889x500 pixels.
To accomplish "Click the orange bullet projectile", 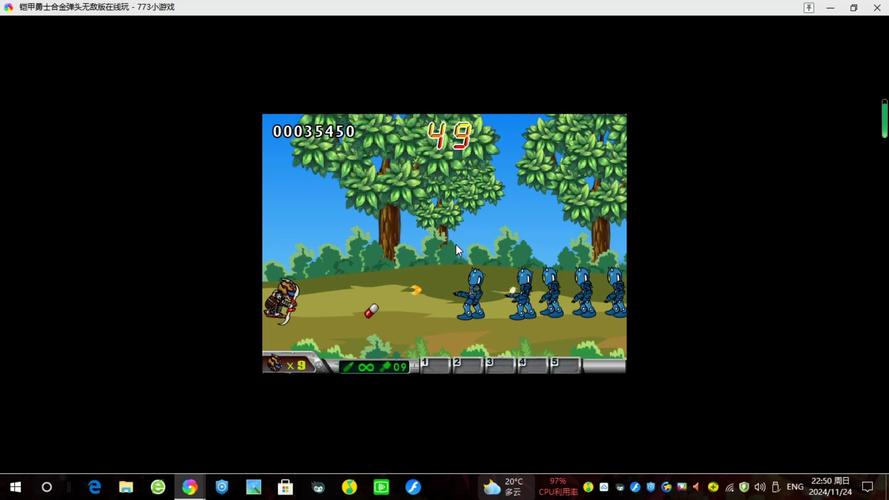I will point(415,290).
